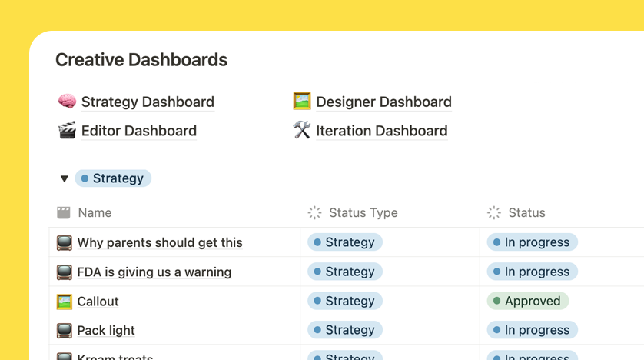Click the brain icon beside Strategy Dashboard
The width and height of the screenshot is (644, 360).
pos(67,102)
